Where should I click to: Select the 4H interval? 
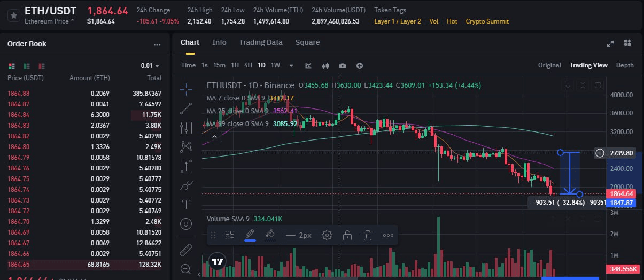pyautogui.click(x=248, y=65)
